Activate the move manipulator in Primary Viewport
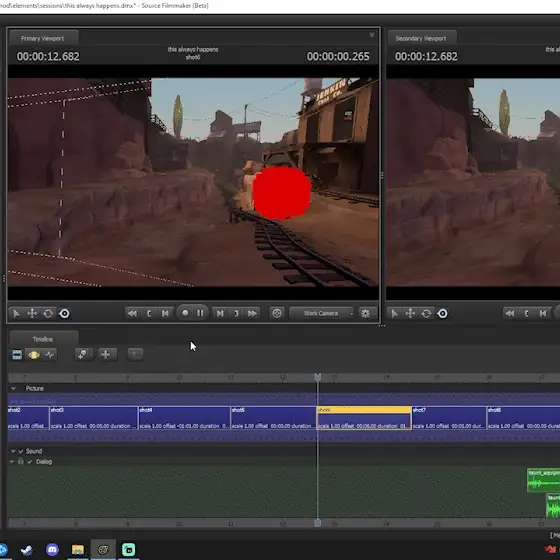 [32, 314]
